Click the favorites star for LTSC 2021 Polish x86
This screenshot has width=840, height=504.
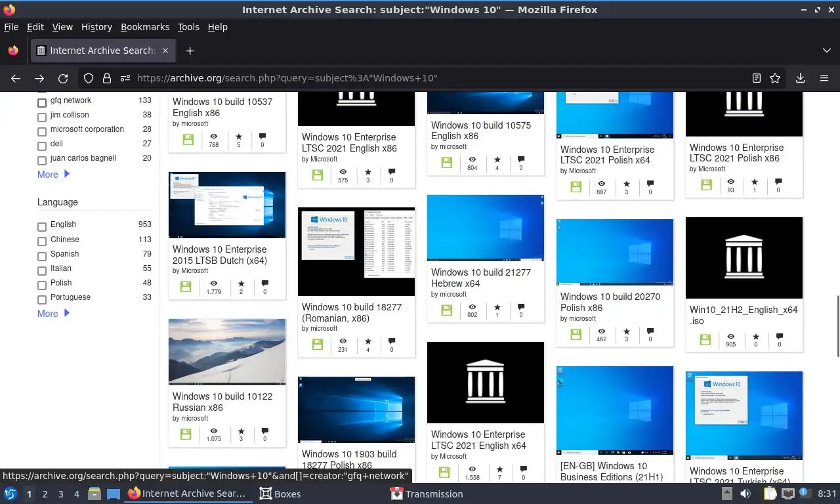click(755, 182)
